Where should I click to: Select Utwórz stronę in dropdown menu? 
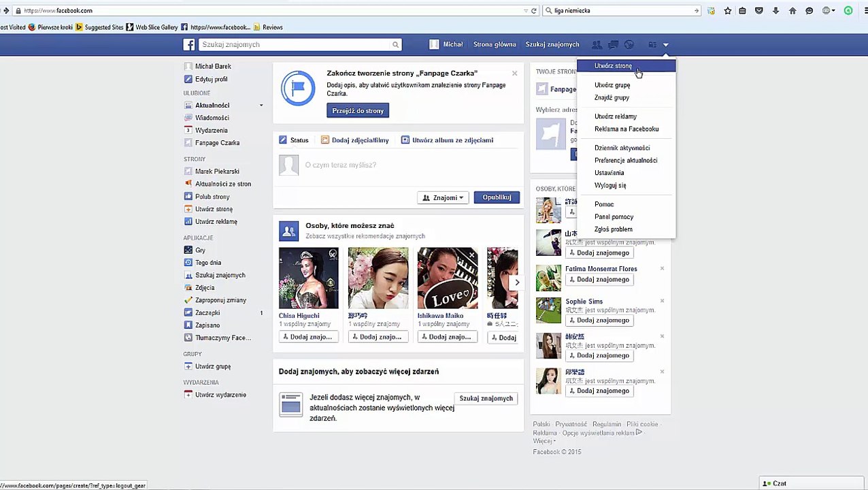click(627, 66)
